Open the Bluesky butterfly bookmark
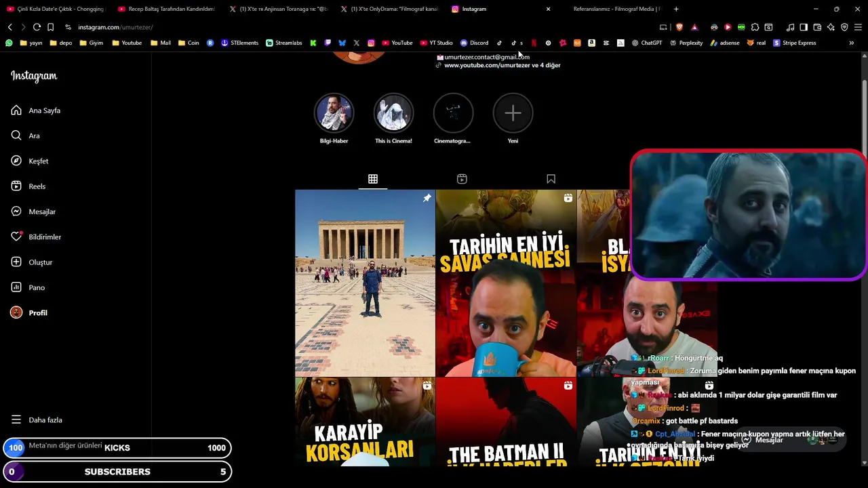The width and height of the screenshot is (868, 488). click(342, 43)
